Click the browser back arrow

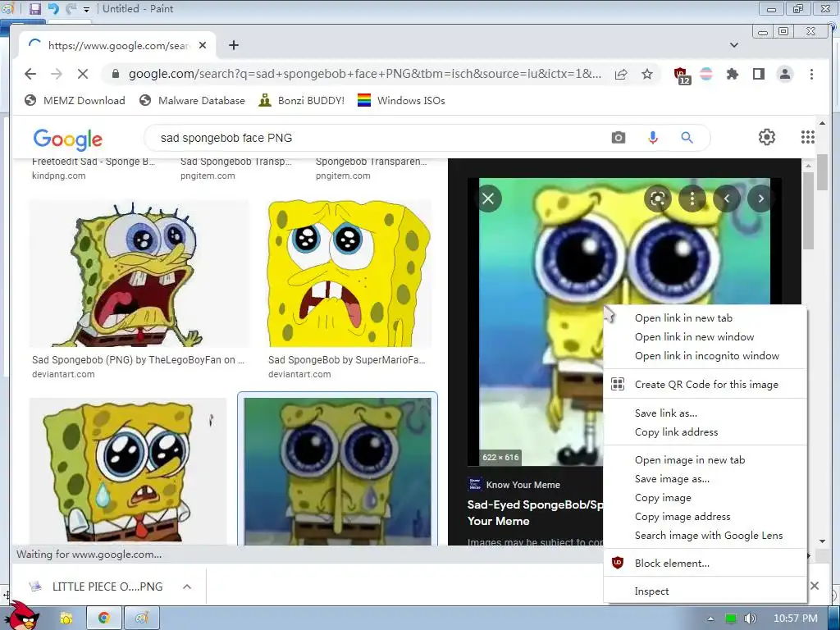pos(30,74)
